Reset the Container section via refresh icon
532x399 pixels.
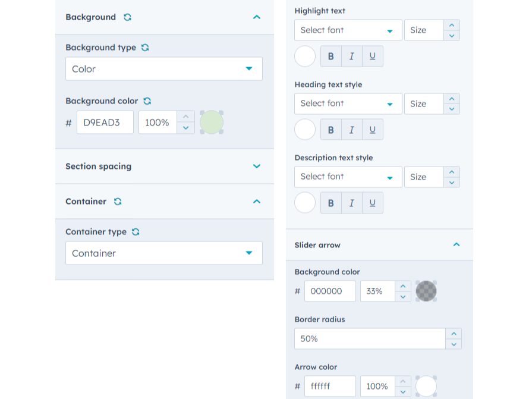click(x=118, y=202)
